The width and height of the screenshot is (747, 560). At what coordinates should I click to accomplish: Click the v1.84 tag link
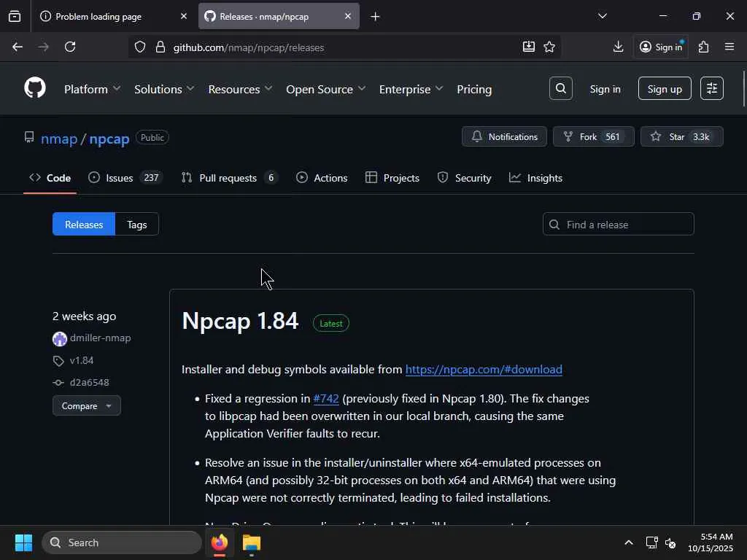pyautogui.click(x=82, y=360)
